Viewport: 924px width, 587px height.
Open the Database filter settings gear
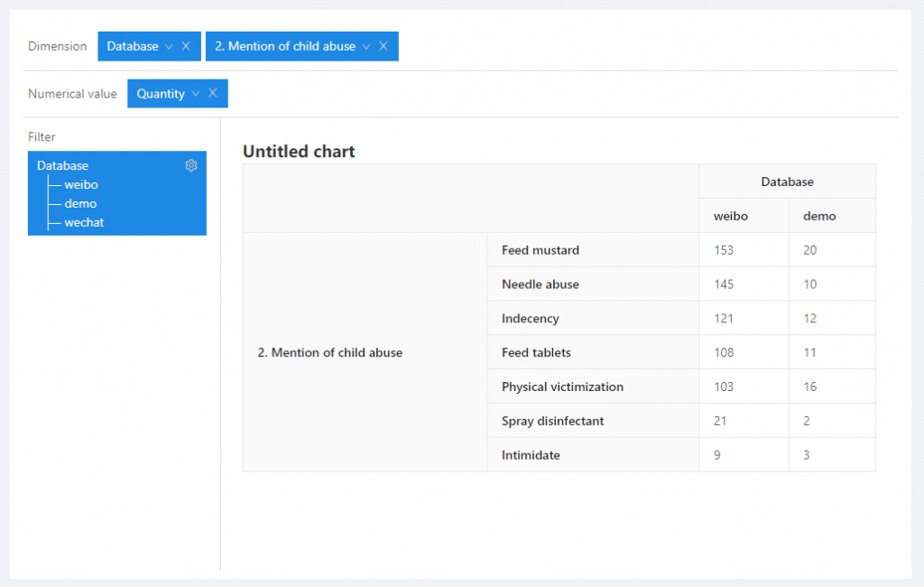[x=191, y=165]
